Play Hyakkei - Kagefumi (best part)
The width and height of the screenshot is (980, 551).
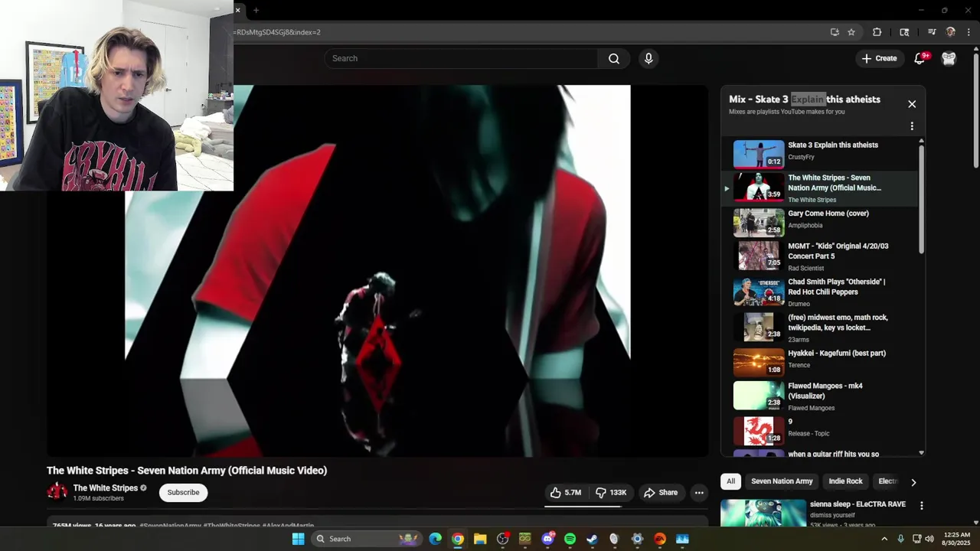click(819, 361)
